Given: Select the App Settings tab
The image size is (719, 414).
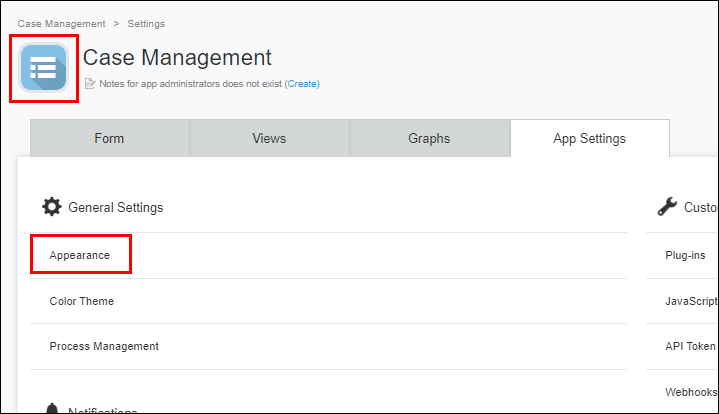Looking at the screenshot, I should pyautogui.click(x=589, y=139).
